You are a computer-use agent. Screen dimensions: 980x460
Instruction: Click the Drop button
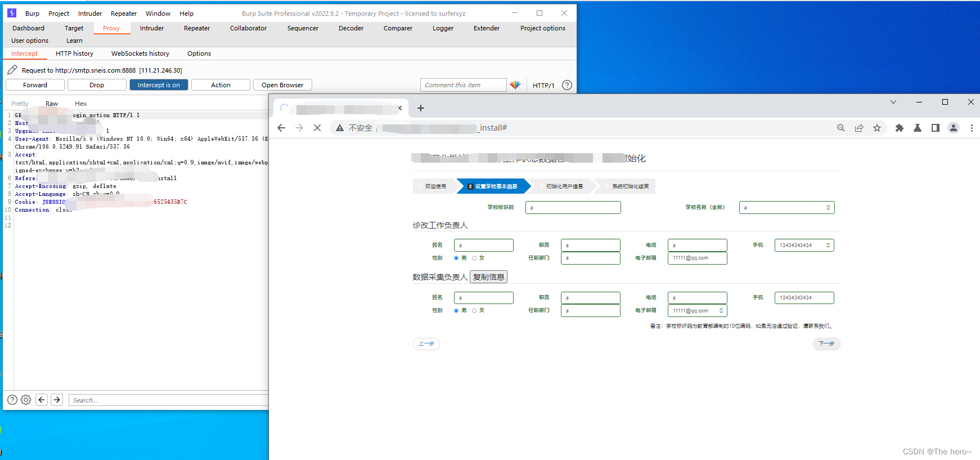[x=97, y=85]
